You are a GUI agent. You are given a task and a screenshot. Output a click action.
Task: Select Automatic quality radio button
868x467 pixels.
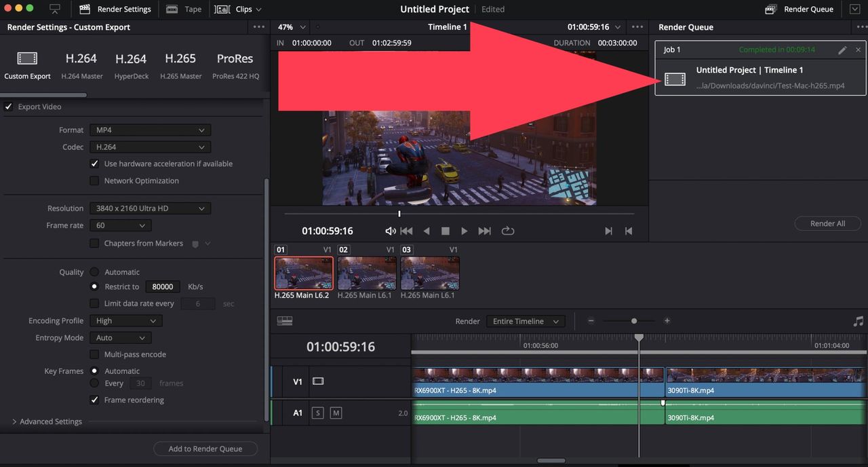[94, 272]
